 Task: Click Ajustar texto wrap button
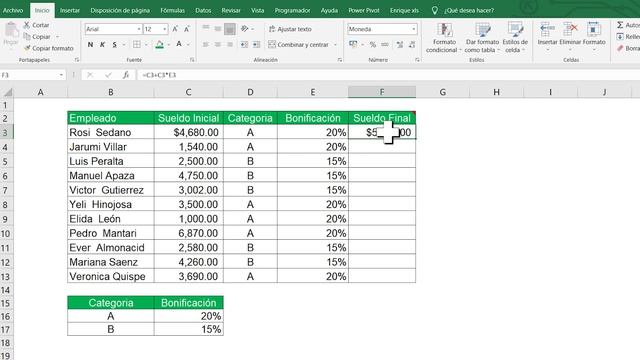290,29
